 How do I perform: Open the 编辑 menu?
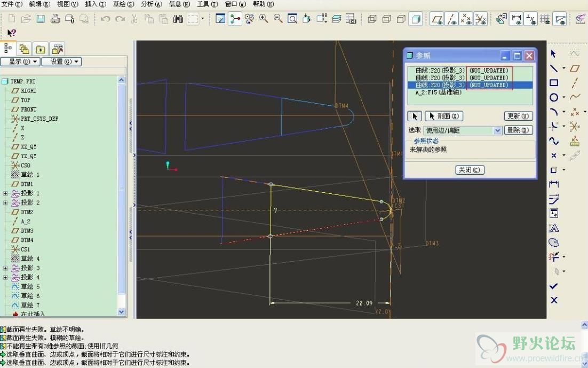[39, 4]
